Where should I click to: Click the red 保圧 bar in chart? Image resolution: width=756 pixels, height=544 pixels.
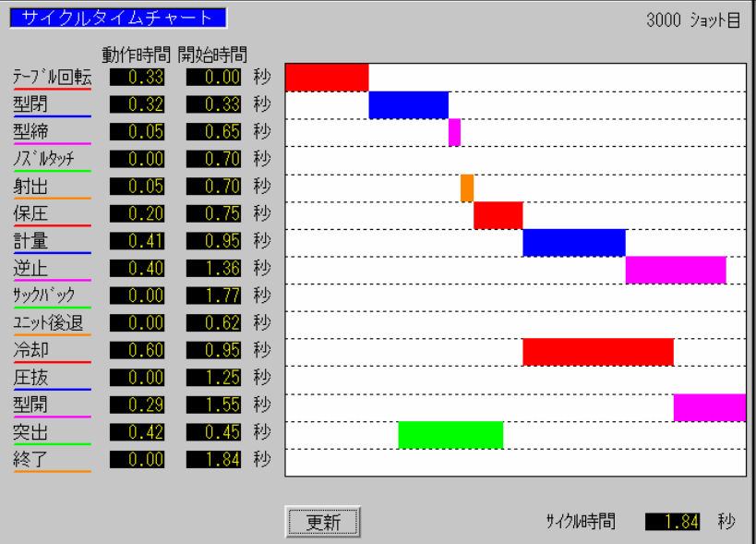(498, 215)
